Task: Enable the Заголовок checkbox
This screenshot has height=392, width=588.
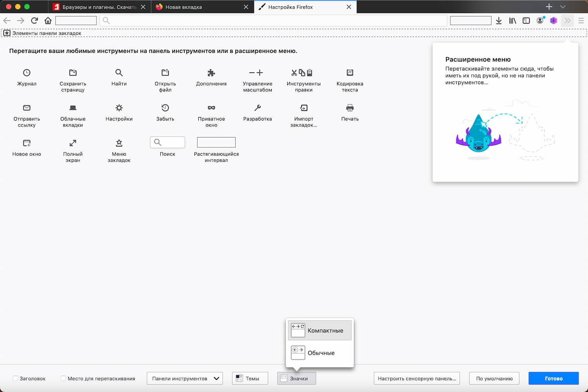Action: point(16,378)
